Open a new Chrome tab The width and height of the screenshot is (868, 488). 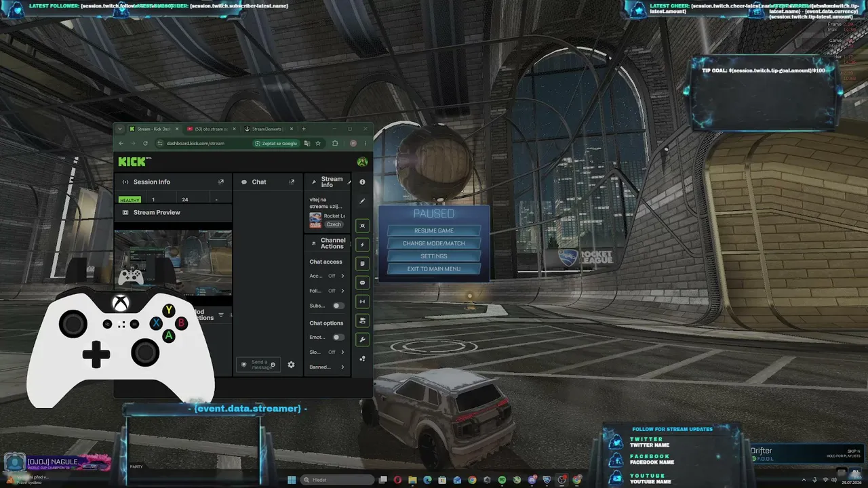304,129
